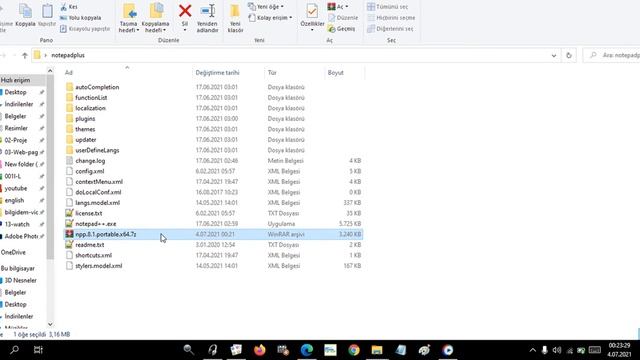This screenshot has width=640, height=360.
Task: Select the notepad++.exe application
Action: click(x=96, y=224)
